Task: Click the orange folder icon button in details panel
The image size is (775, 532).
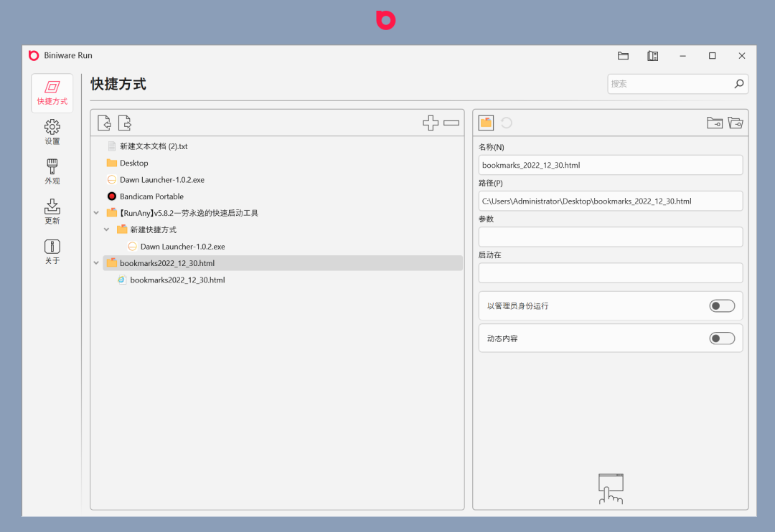Action: 487,123
